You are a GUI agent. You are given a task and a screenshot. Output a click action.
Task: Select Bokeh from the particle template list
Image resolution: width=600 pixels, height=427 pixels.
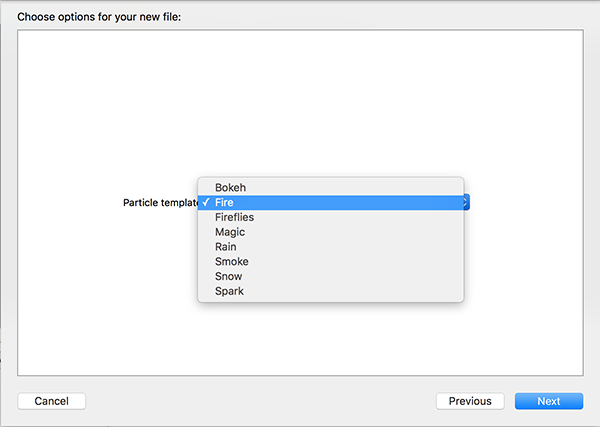click(x=331, y=187)
